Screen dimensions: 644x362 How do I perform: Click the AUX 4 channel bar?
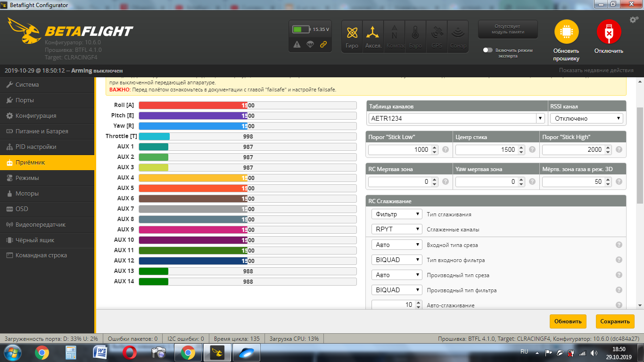(x=248, y=178)
